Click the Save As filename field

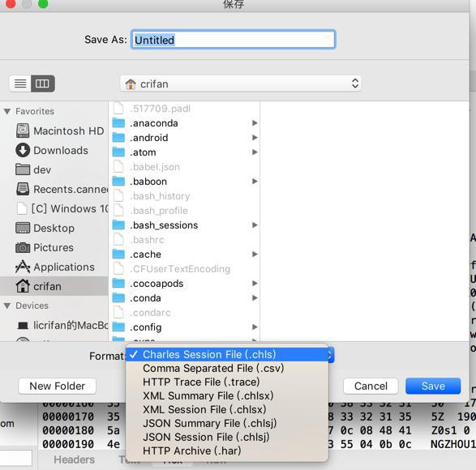point(234,40)
